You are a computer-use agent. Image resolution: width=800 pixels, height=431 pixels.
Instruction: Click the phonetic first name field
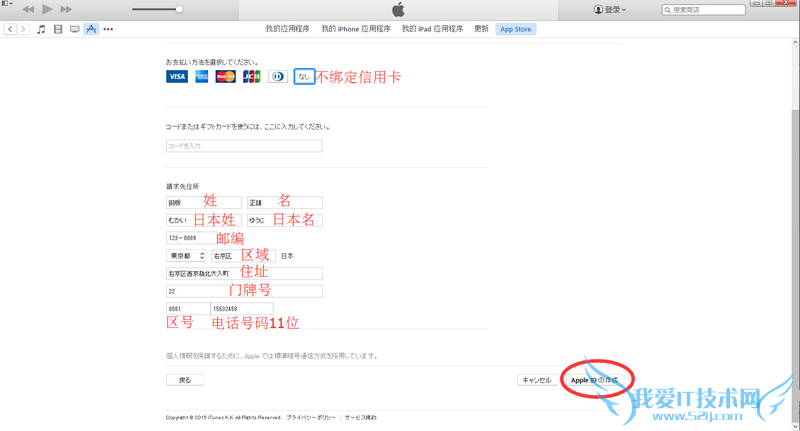(x=285, y=220)
